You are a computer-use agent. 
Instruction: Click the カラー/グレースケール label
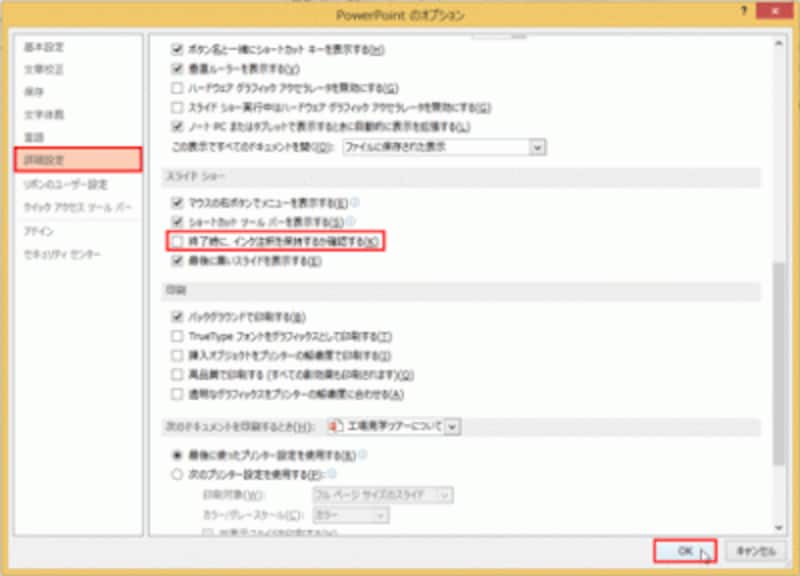coord(254,515)
